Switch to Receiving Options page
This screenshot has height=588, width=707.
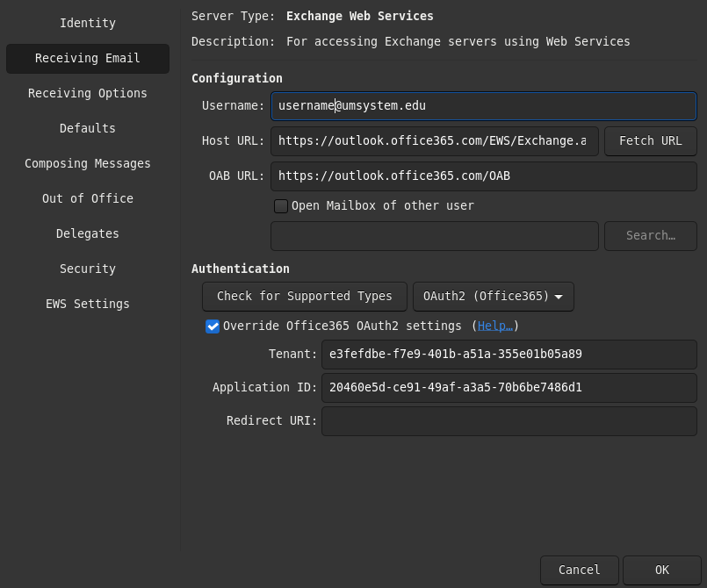pyautogui.click(x=88, y=93)
